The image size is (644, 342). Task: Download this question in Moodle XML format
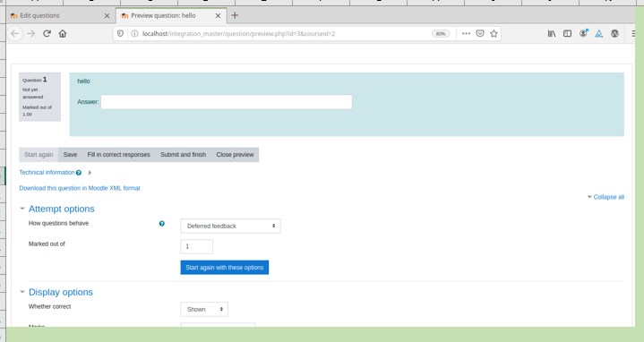click(x=80, y=188)
